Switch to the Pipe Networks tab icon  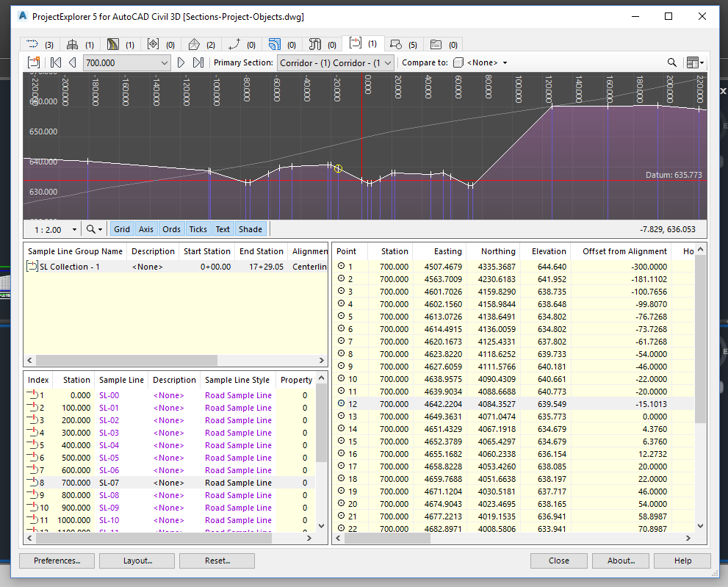(322, 44)
